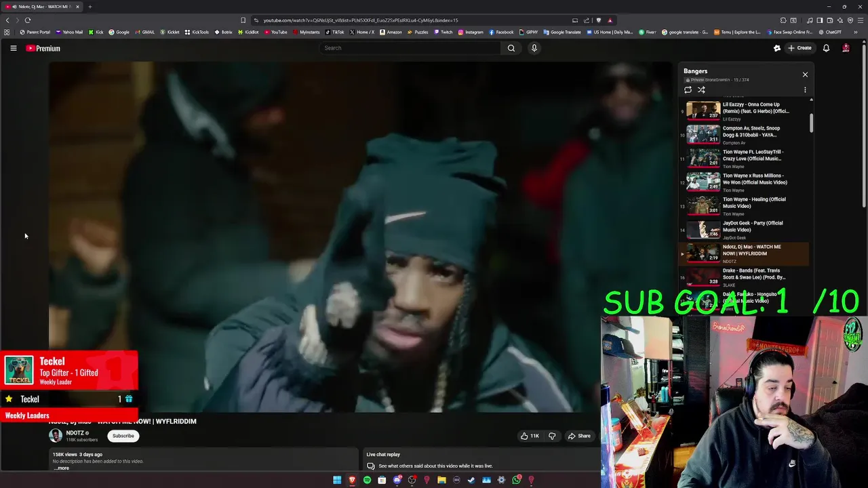Viewport: 868px width, 488px height.
Task: Click the browser address bar URL
Action: tap(361, 20)
